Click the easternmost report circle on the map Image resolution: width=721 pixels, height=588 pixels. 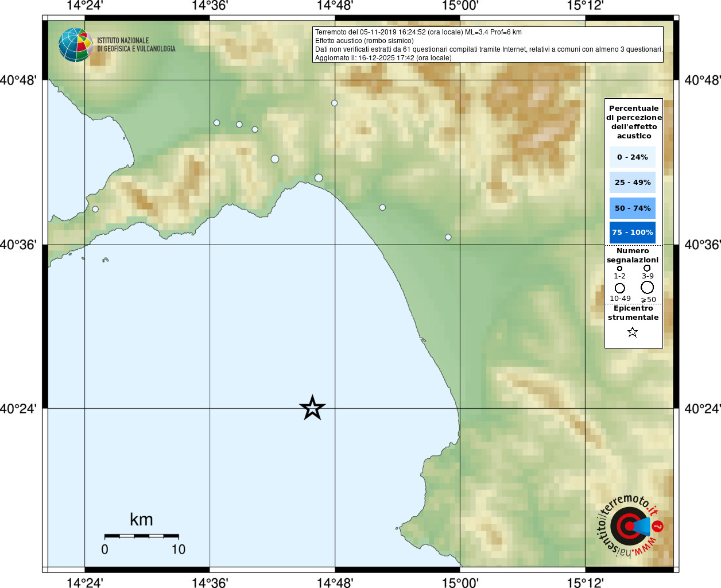(448, 237)
